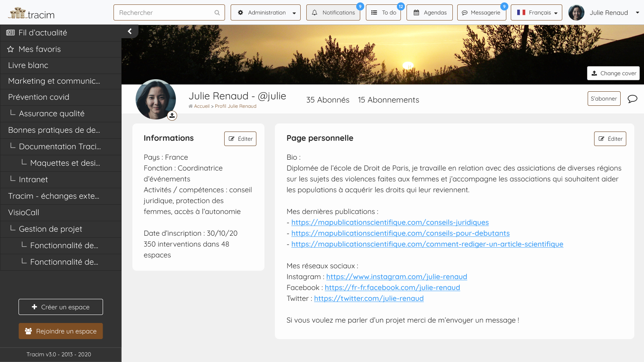The height and width of the screenshot is (362, 644).
Task: Click 35 Abonnés count
Action: tap(328, 100)
